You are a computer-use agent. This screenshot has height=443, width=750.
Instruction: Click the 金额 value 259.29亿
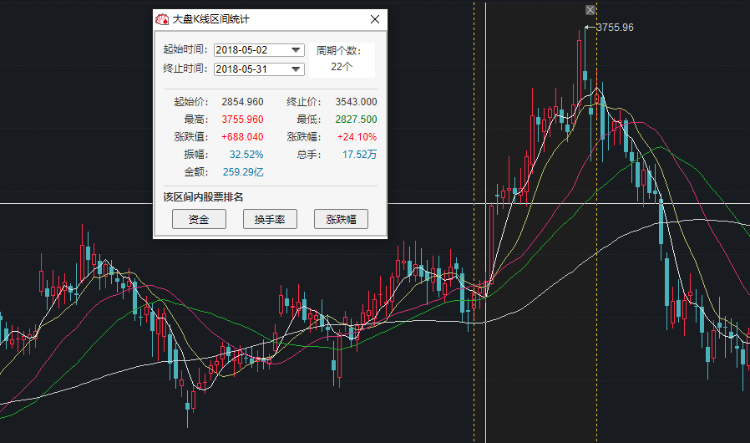[x=243, y=172]
